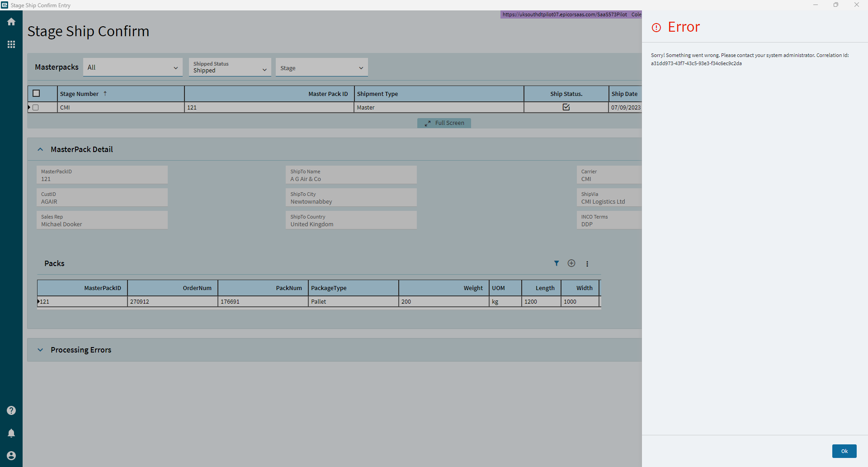This screenshot has height=467, width=868.
Task: Open the filter in the Packs panel
Action: click(557, 263)
